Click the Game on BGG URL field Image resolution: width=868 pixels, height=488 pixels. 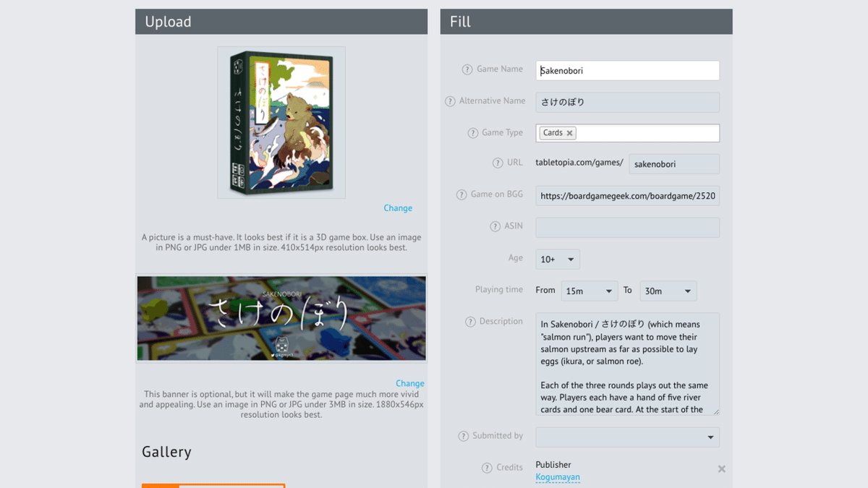628,196
